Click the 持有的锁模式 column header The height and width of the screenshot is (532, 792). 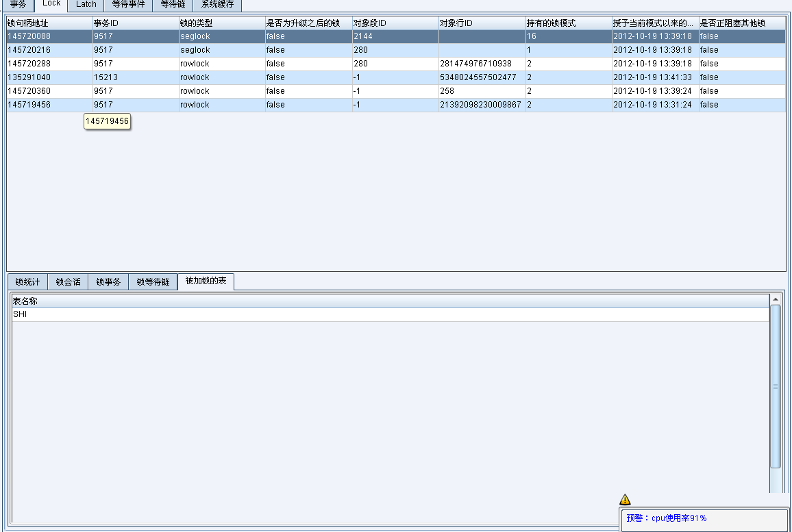click(x=569, y=23)
